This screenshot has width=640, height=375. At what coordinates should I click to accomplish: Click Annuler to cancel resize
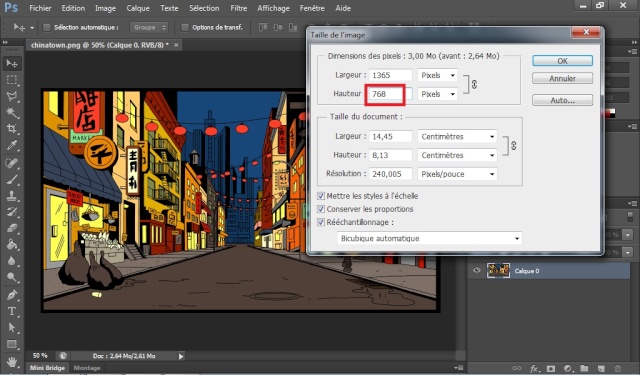562,78
